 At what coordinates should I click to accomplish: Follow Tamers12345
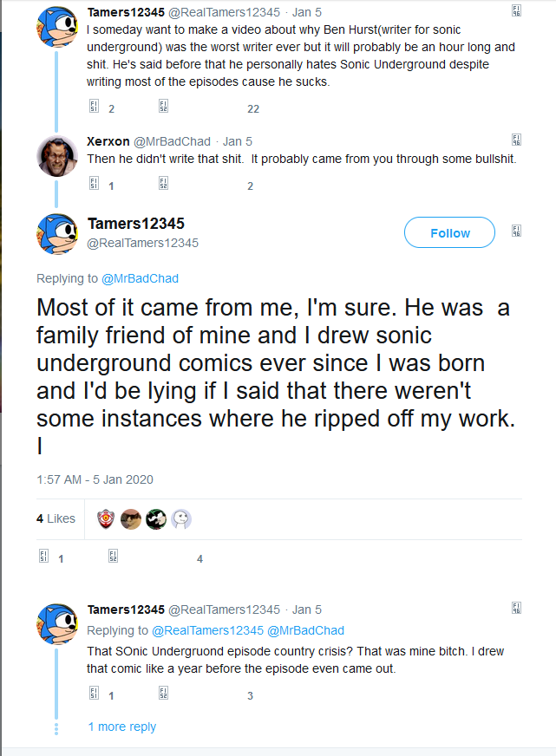click(449, 232)
